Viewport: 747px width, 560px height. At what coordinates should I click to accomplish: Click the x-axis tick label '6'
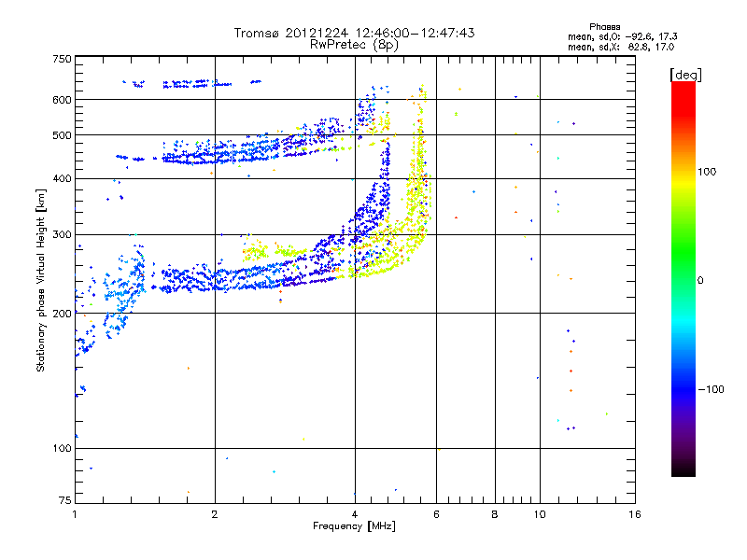tap(436, 514)
